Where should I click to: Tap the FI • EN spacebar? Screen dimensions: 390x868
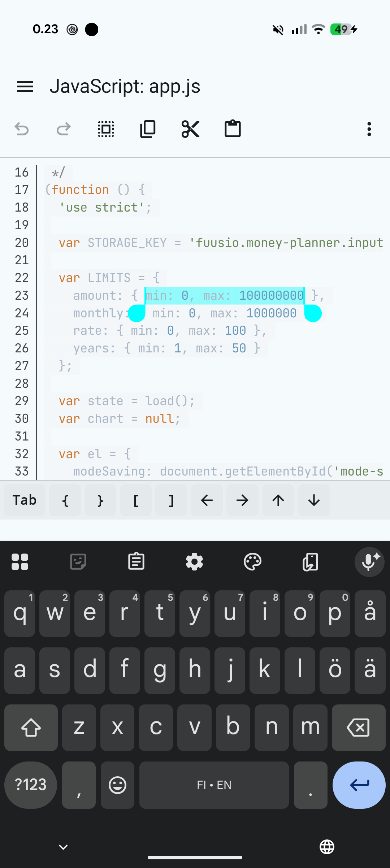coord(214,785)
